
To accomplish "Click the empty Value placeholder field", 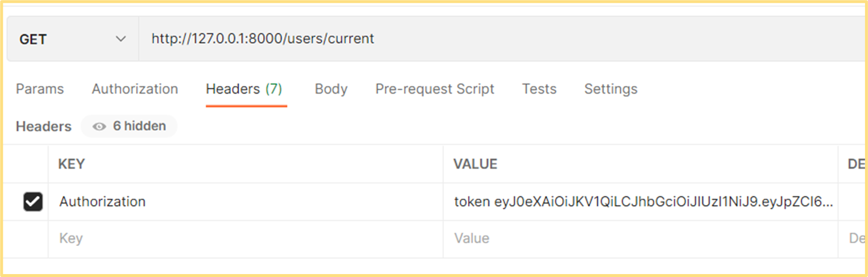I will point(640,239).
